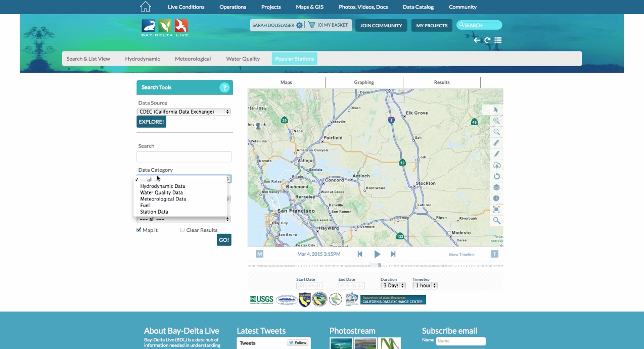The width and height of the screenshot is (644, 349).
Task: Switch to the Graphing tab
Action: pos(364,82)
